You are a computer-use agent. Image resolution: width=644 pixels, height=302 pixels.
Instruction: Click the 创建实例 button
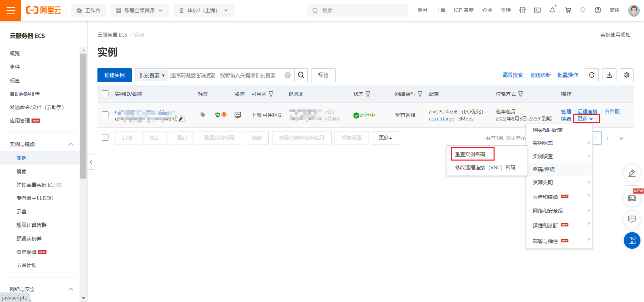[114, 75]
